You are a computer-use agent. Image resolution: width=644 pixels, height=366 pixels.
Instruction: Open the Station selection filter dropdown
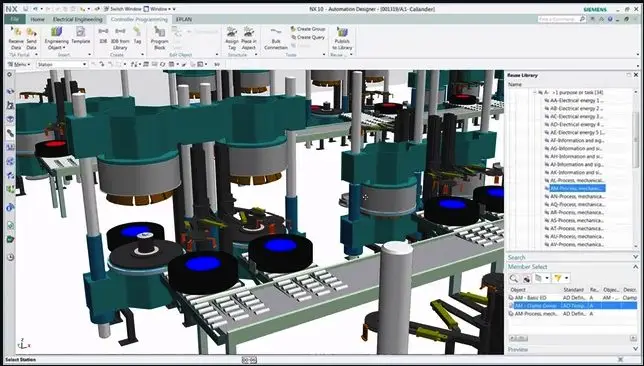62,64
